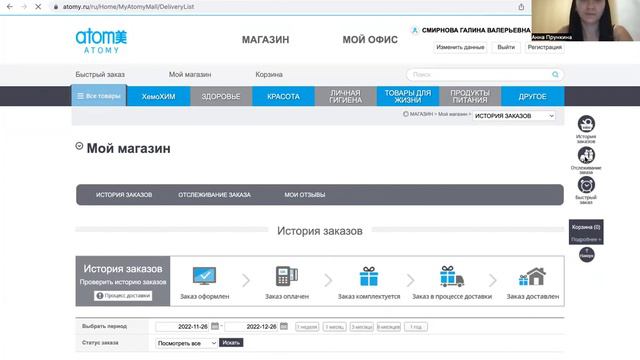The height and width of the screenshot is (360, 640).
Task: Select the 'КРАСОТА' category tab
Action: pyautogui.click(x=283, y=96)
